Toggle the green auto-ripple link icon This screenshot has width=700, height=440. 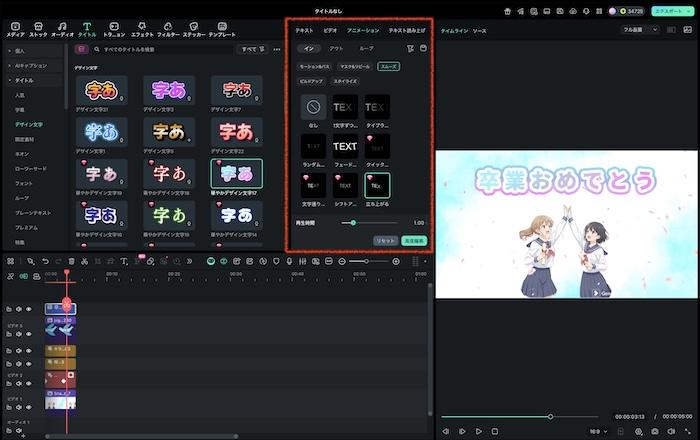[x=24, y=277]
